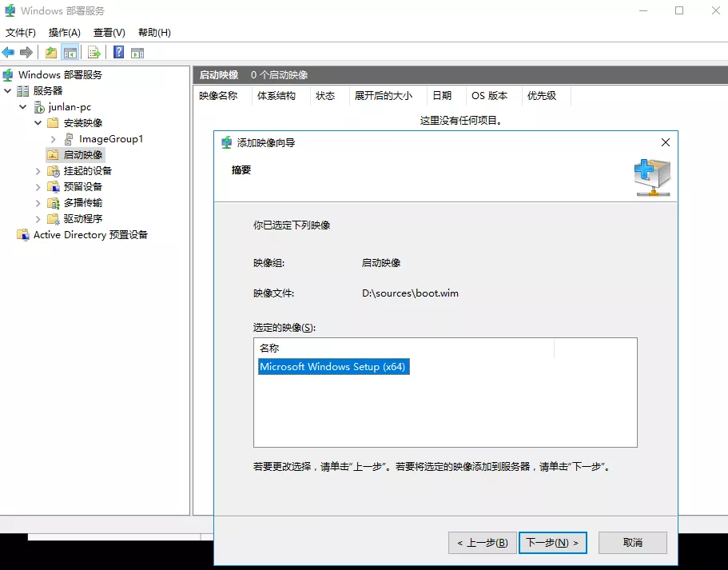
Task: Click the 下一步(N) button
Action: [552, 543]
